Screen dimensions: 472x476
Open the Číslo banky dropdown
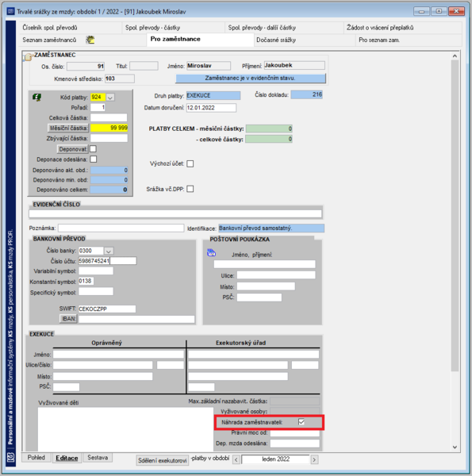point(109,251)
